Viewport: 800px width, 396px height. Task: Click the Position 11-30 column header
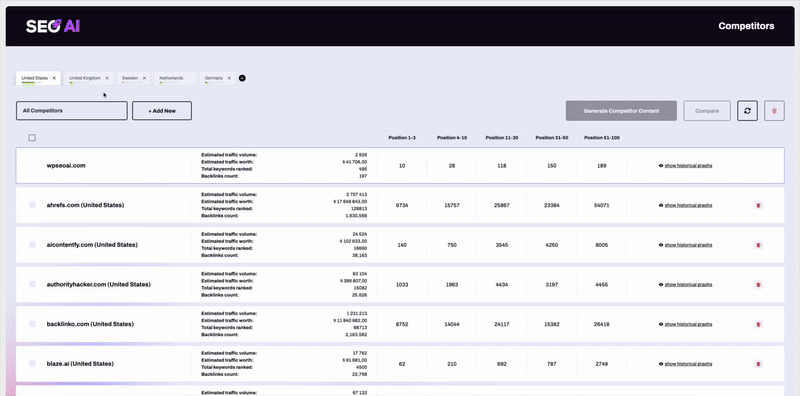pyautogui.click(x=502, y=138)
